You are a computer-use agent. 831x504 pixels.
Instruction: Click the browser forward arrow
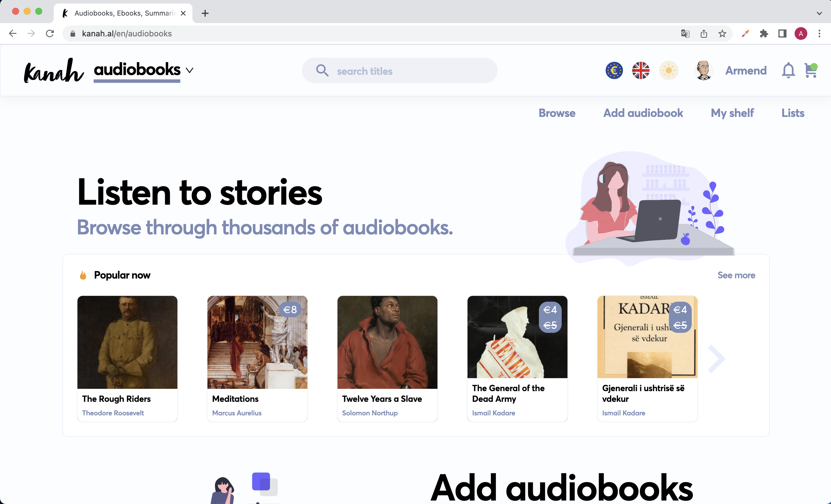31,33
